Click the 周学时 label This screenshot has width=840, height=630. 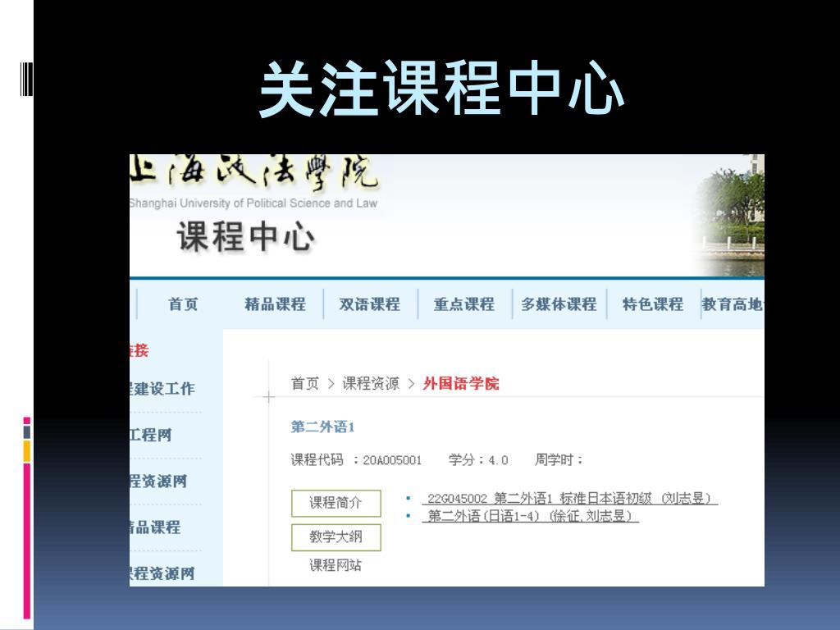pyautogui.click(x=559, y=459)
